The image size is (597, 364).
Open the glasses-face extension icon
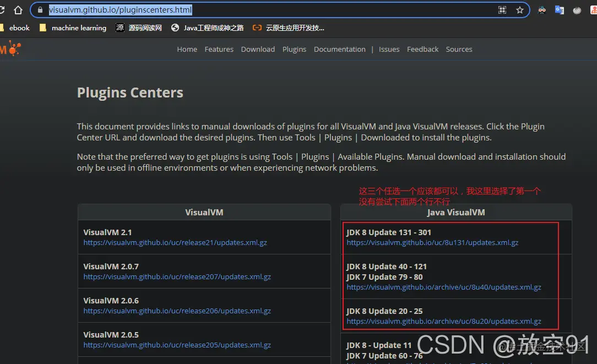click(542, 10)
